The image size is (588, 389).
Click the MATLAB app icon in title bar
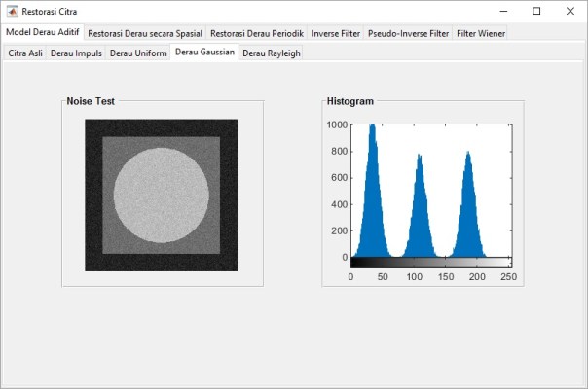click(x=13, y=11)
